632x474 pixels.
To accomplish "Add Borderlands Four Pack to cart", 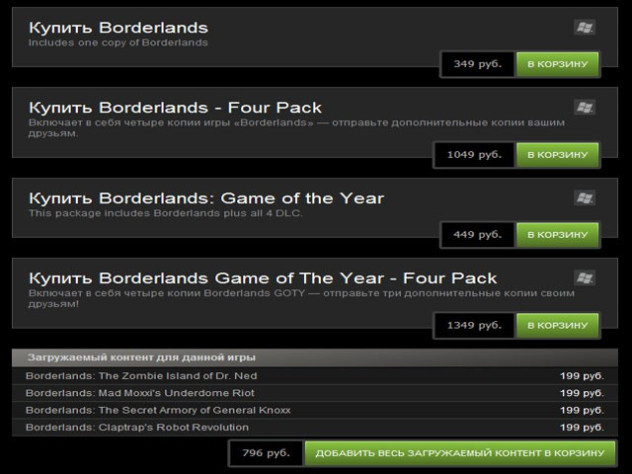I will (557, 155).
